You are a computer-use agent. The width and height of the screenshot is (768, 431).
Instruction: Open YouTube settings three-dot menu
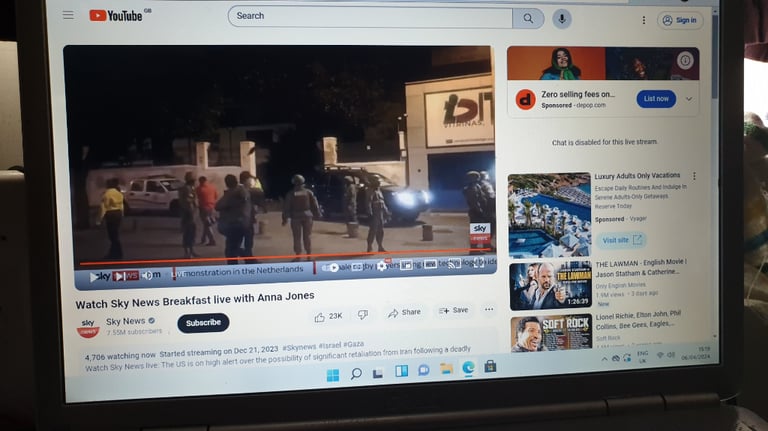[x=644, y=20]
